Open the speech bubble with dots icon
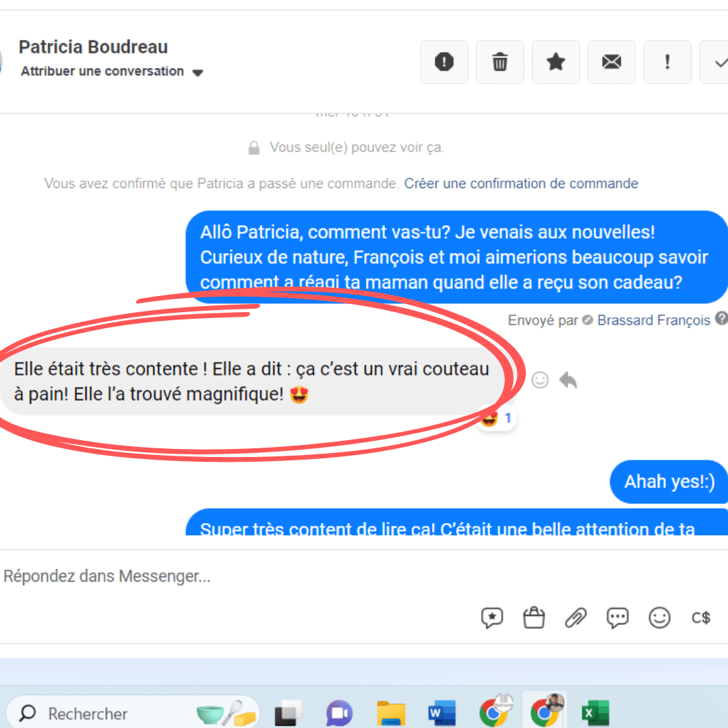 [x=617, y=617]
